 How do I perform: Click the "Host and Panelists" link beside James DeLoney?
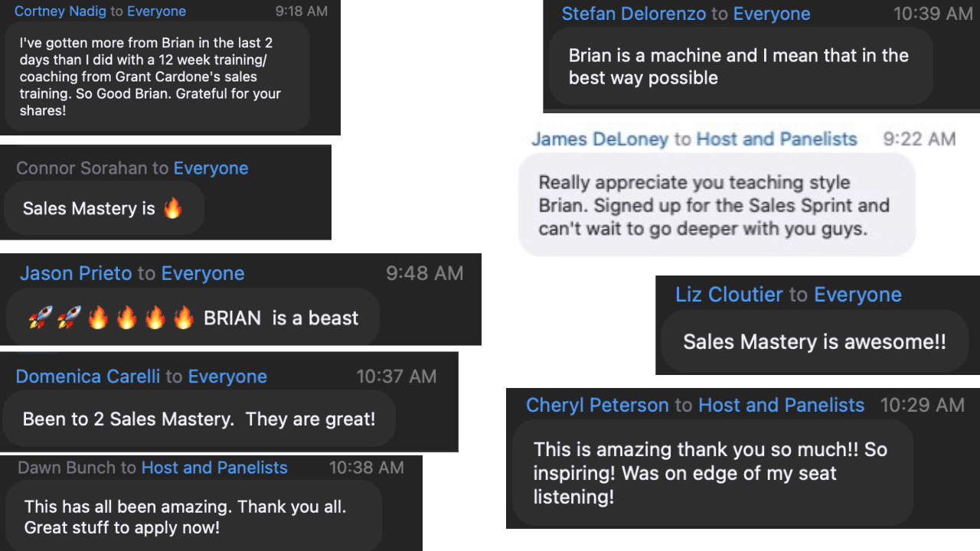[776, 139]
